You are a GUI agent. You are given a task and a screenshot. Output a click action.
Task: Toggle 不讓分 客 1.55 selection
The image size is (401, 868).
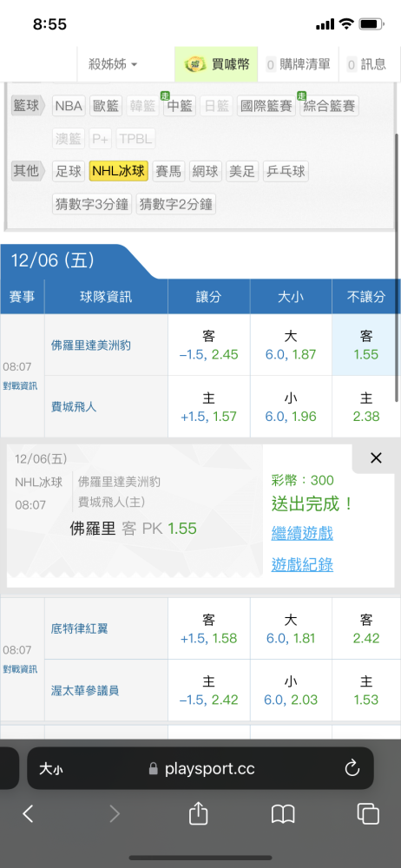[366, 345]
